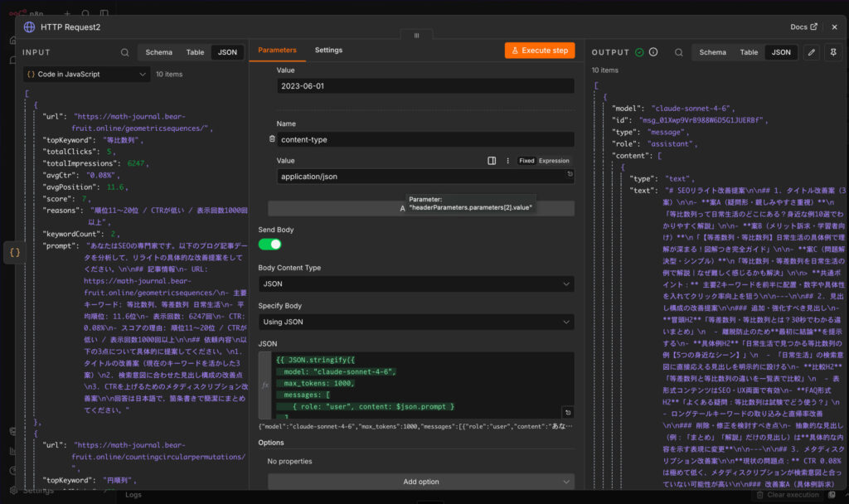Click the topKeyword value 円順列
Viewport: 849px width, 504px height.
click(x=119, y=480)
